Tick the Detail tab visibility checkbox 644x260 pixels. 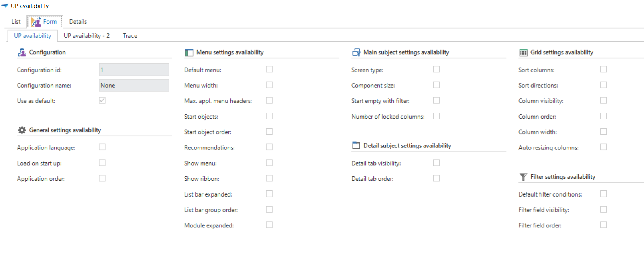(x=436, y=163)
